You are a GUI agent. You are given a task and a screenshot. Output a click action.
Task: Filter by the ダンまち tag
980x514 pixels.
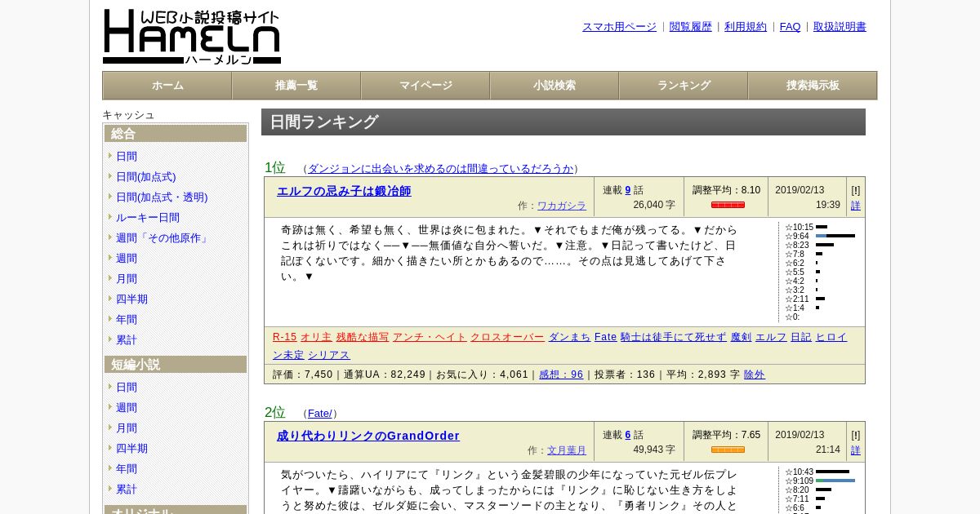(569, 337)
